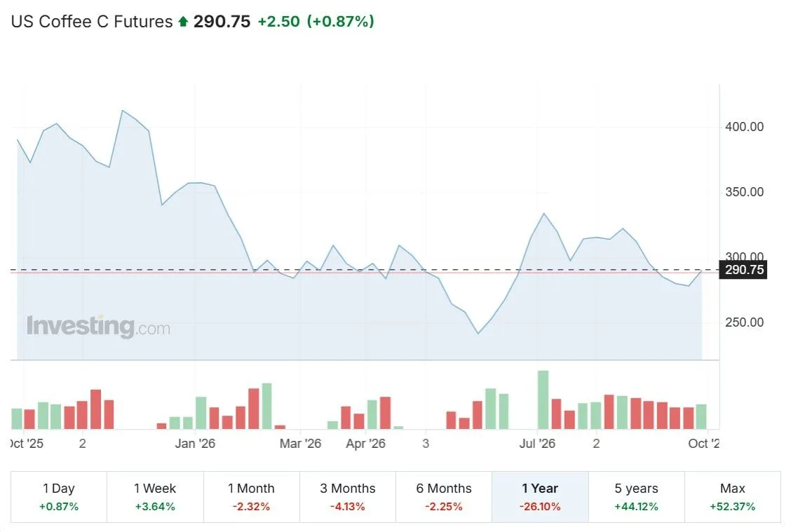The image size is (791, 532).
Task: Click the US Coffee C Futures title
Action: 92,22
